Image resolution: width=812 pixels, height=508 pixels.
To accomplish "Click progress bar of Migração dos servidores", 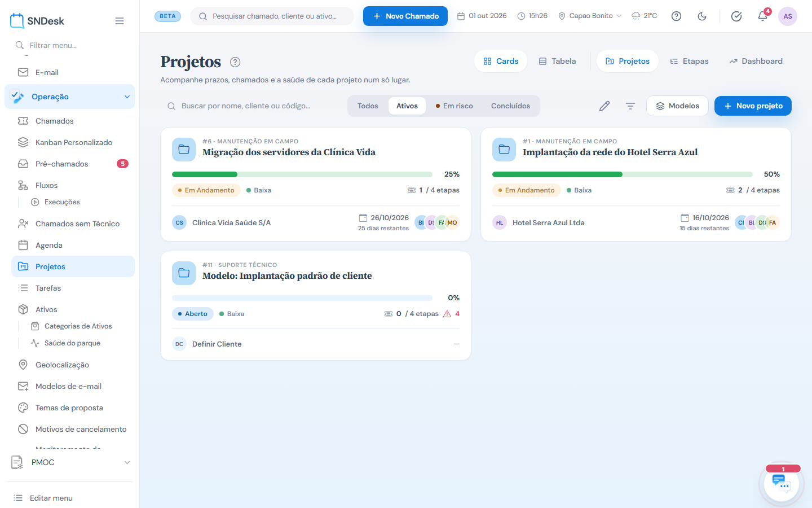I will (x=302, y=174).
